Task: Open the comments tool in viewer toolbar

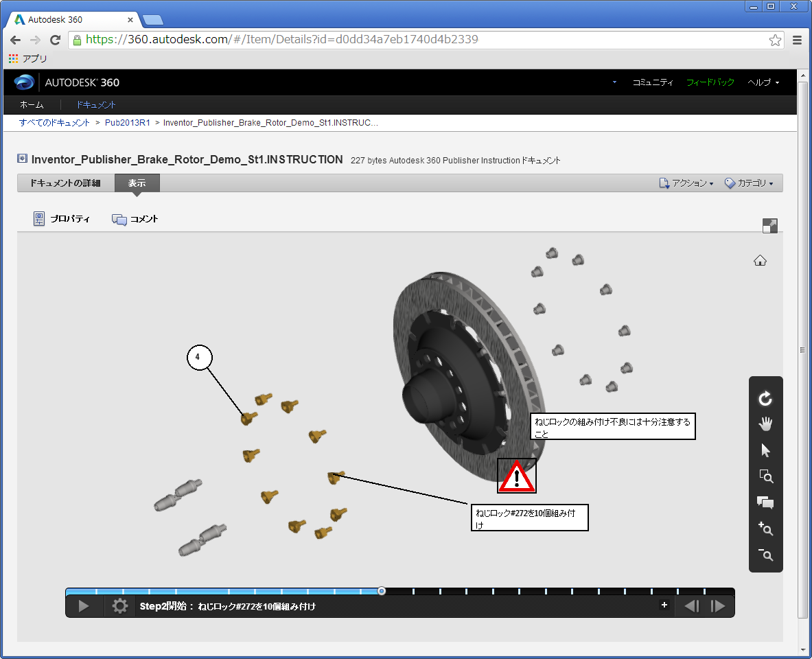Action: [765, 502]
